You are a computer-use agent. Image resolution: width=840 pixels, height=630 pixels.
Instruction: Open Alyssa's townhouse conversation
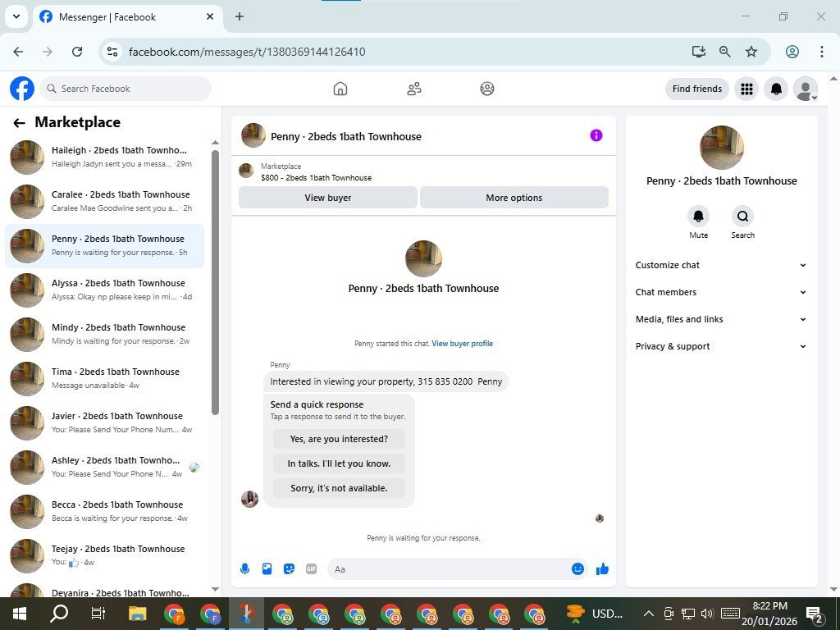coord(104,290)
